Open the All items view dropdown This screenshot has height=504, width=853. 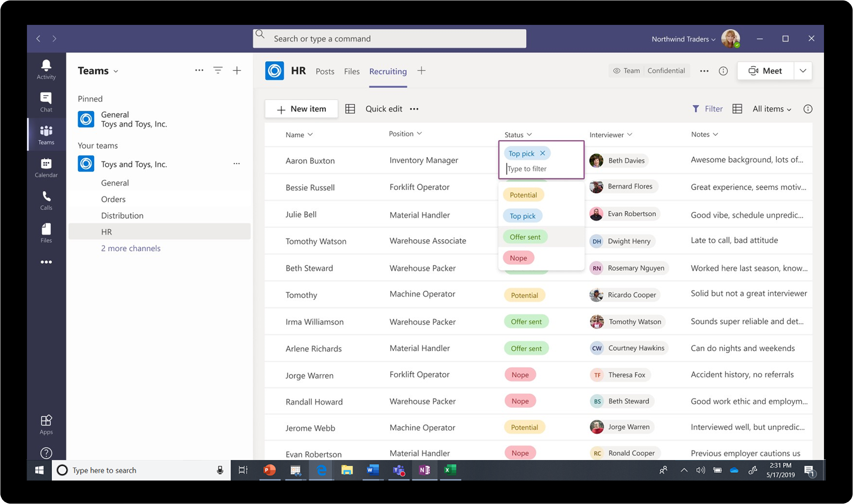(x=772, y=109)
